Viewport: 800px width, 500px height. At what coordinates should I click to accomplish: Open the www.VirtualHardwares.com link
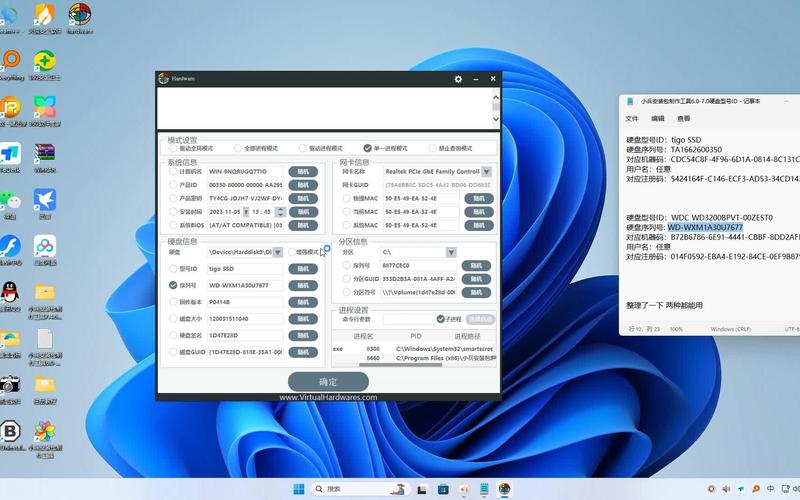(328, 397)
